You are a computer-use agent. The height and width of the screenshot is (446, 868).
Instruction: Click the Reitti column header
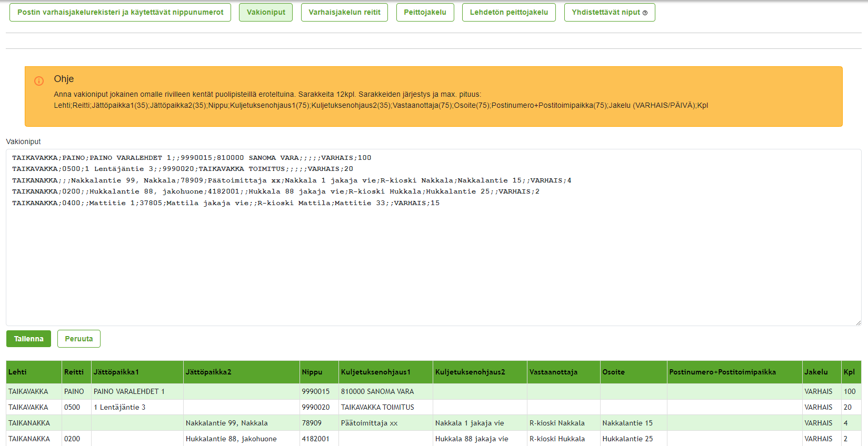click(x=76, y=372)
